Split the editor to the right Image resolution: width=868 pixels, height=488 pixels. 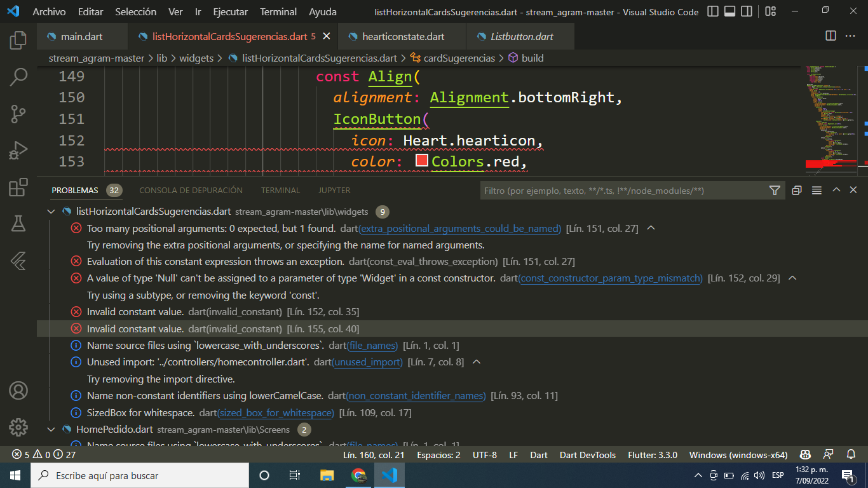point(831,36)
